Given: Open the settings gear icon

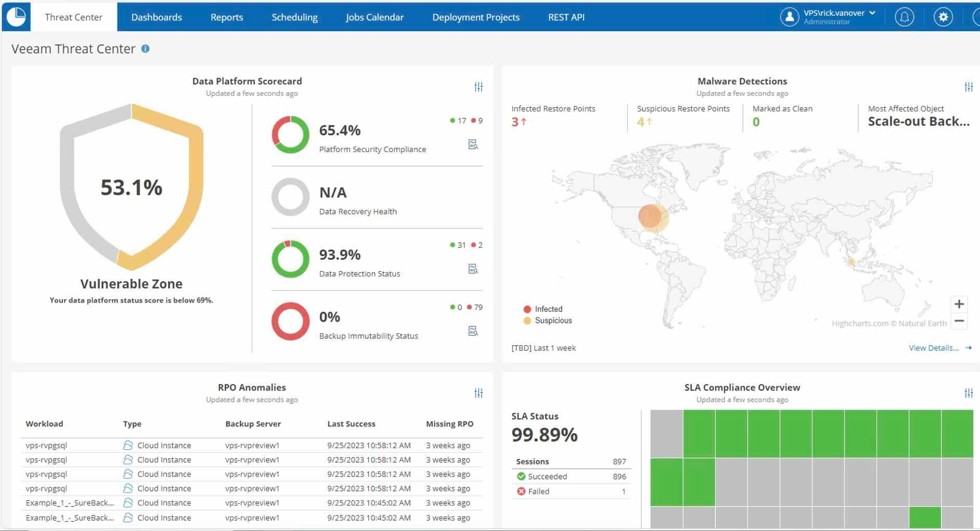Looking at the screenshot, I should [943, 17].
